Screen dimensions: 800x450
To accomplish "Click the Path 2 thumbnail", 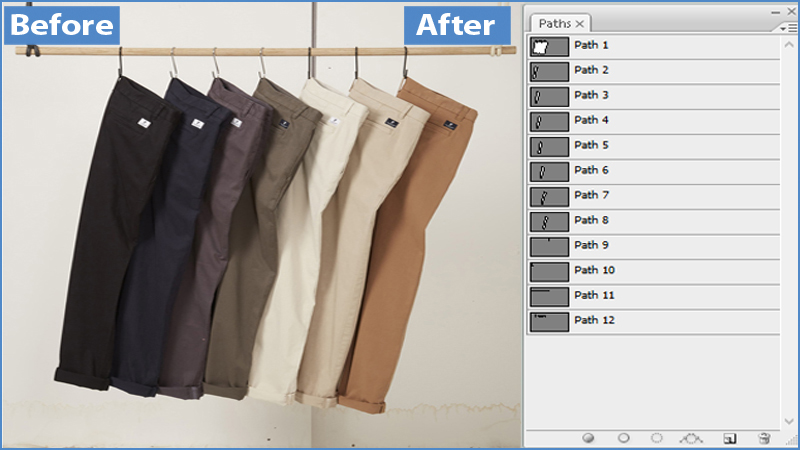I will (x=549, y=71).
